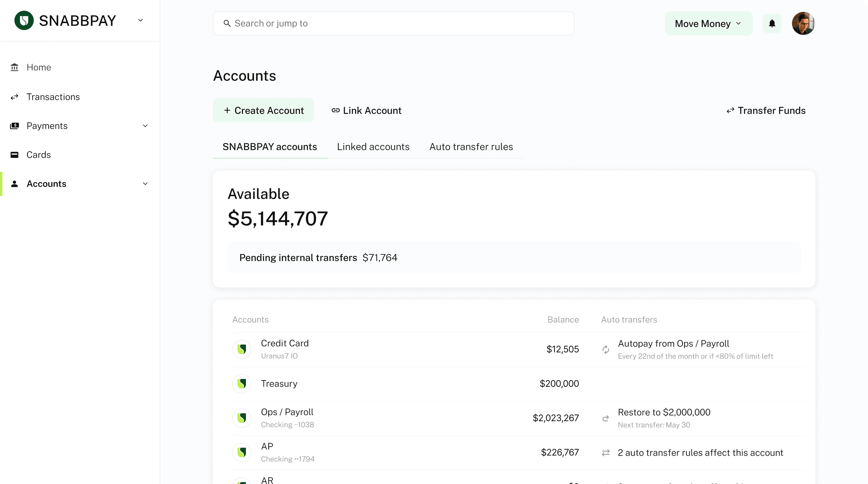Screen dimensions: 868x484
Task: Click the Link Account button
Action: click(366, 110)
